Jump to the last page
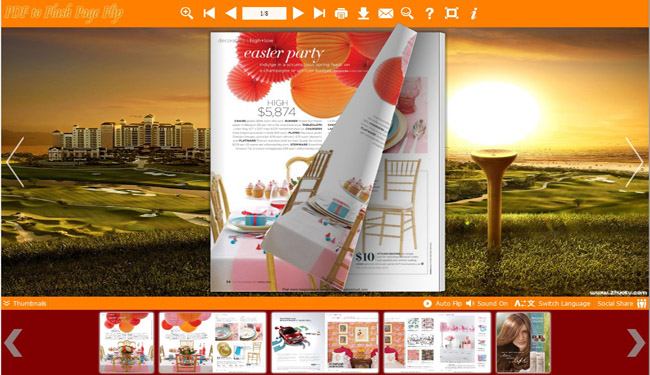This screenshot has height=375, width=650. (x=319, y=13)
